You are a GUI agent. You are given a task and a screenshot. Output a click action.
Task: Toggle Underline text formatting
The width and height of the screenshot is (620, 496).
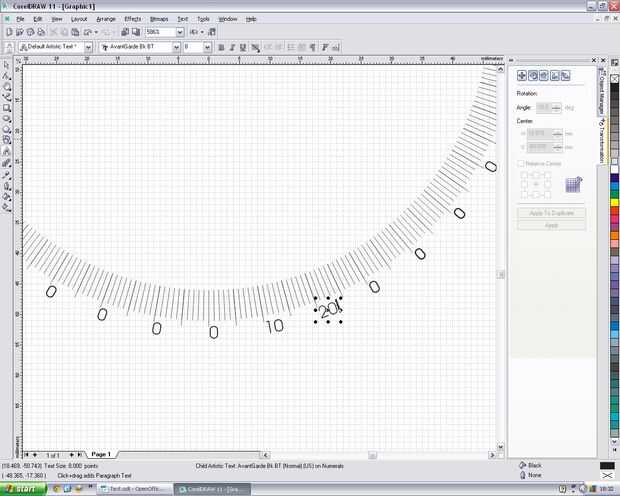[x=243, y=47]
